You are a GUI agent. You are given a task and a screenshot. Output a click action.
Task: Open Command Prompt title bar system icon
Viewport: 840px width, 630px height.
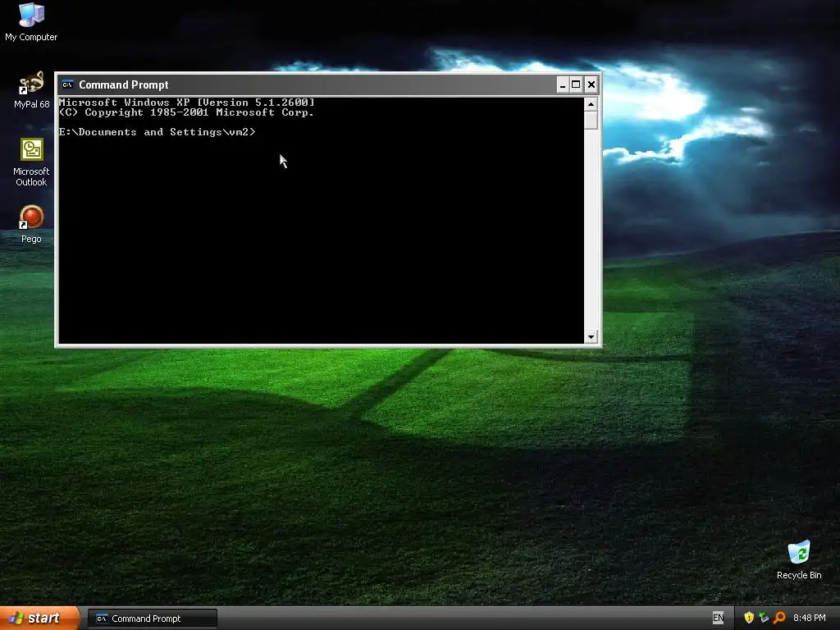(67, 84)
